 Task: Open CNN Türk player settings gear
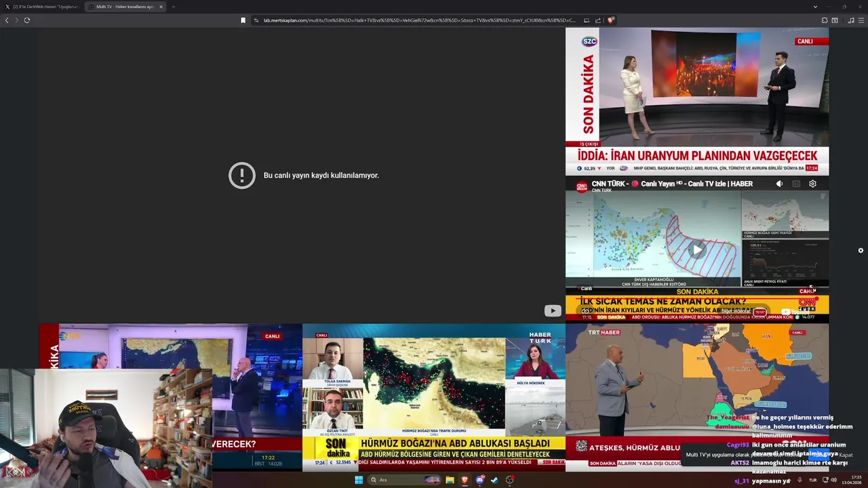point(813,184)
